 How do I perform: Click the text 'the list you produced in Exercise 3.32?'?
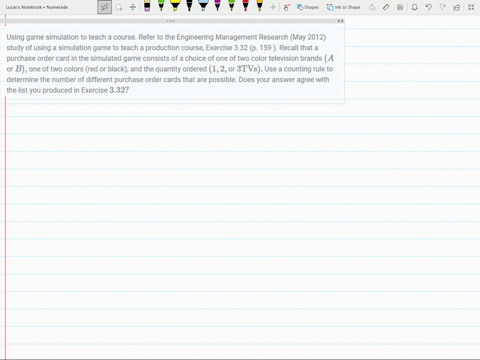(x=68, y=90)
